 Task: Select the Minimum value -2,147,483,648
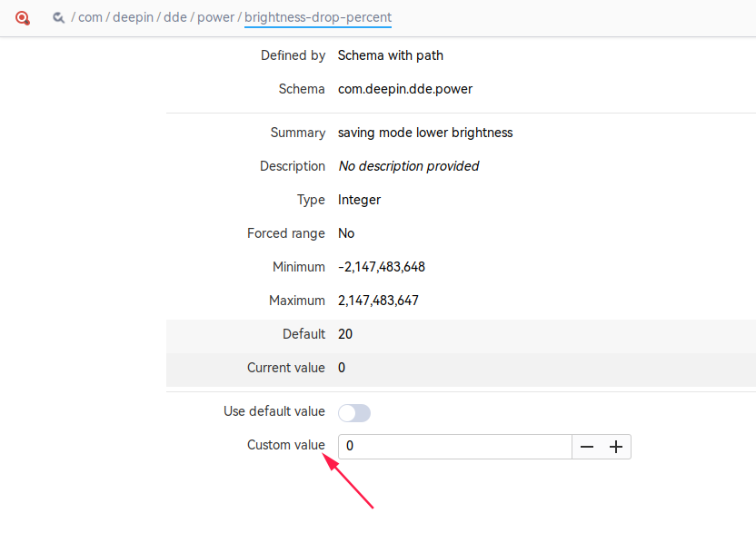coord(382,267)
